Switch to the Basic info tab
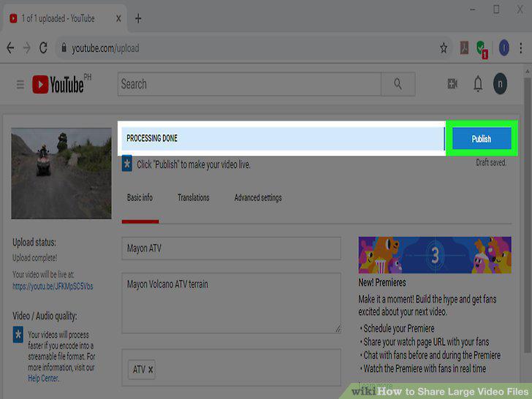The image size is (532, 399). [x=140, y=198]
